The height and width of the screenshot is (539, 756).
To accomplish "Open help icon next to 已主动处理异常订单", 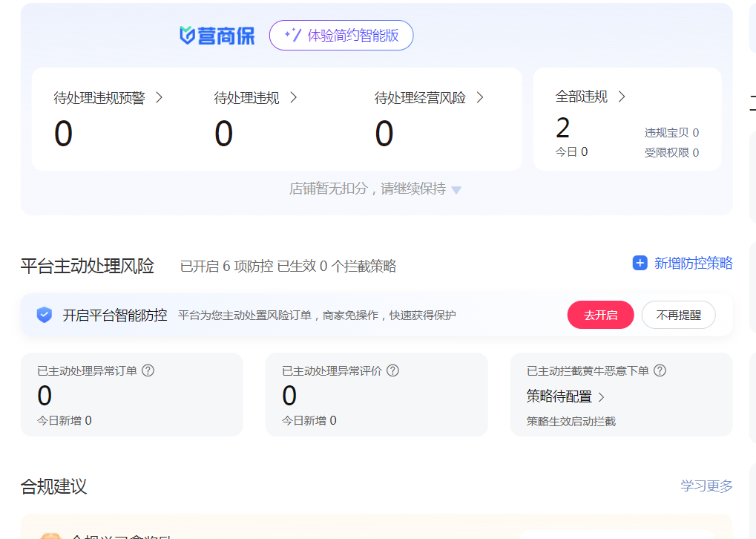I will click(148, 370).
